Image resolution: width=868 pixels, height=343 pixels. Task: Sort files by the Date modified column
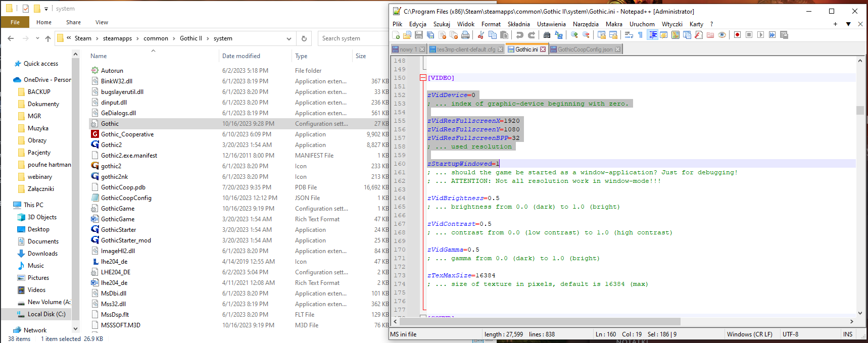pyautogui.click(x=241, y=56)
